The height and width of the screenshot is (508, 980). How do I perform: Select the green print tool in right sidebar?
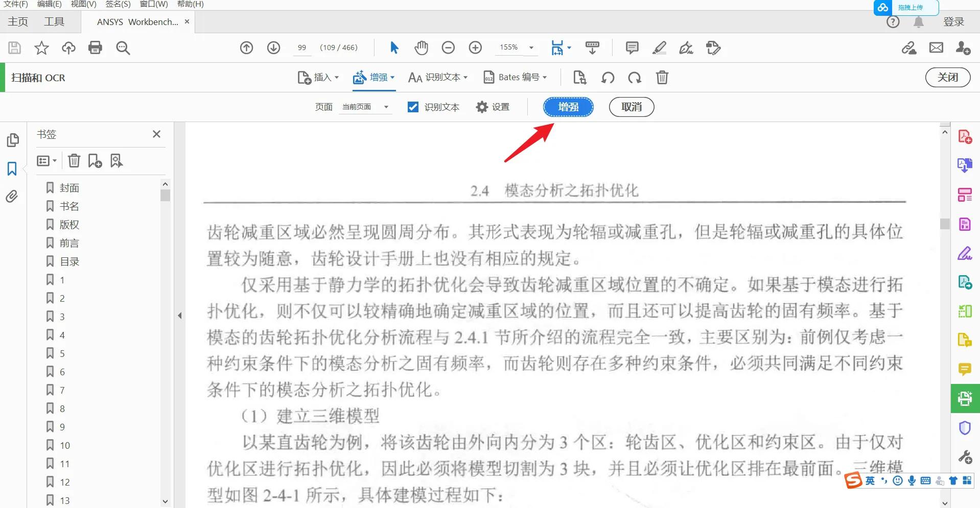tap(965, 398)
